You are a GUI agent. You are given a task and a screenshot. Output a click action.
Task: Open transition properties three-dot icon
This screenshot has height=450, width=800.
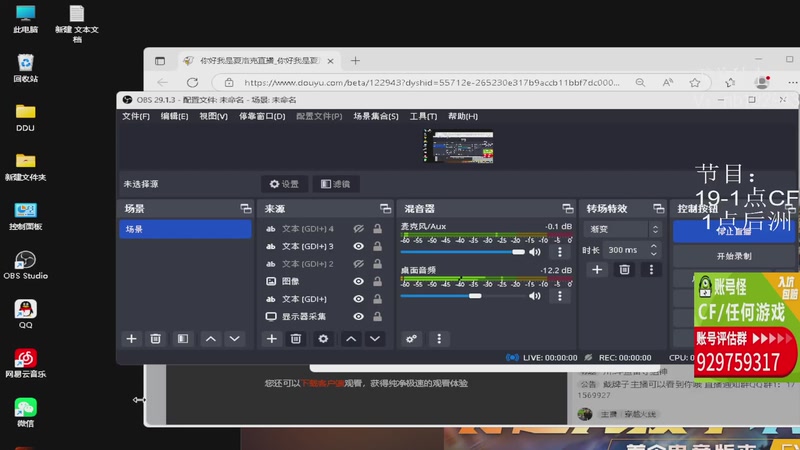point(651,269)
